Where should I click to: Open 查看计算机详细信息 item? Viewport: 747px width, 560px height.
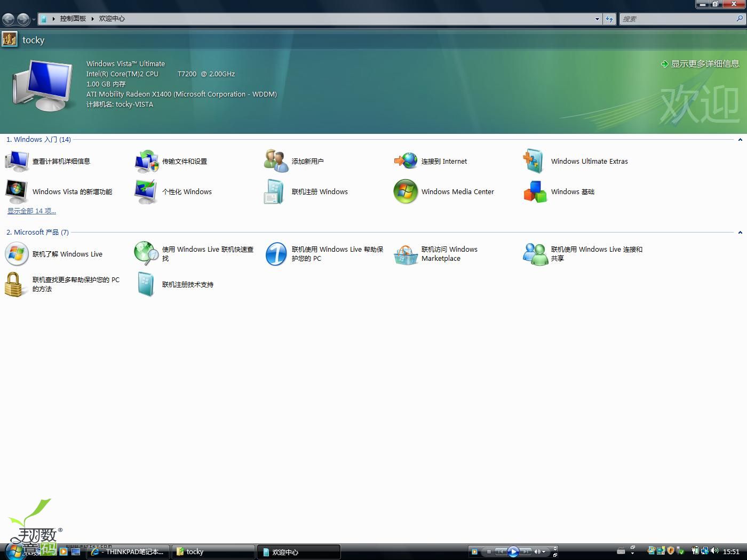(48, 161)
